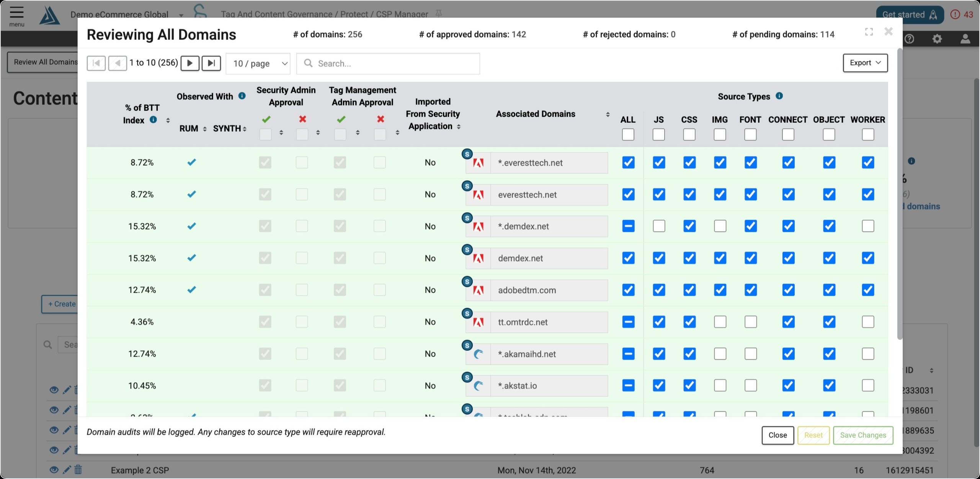Click 'No' in the tt.omtrdc.net row
The width and height of the screenshot is (980, 479).
click(x=430, y=322)
